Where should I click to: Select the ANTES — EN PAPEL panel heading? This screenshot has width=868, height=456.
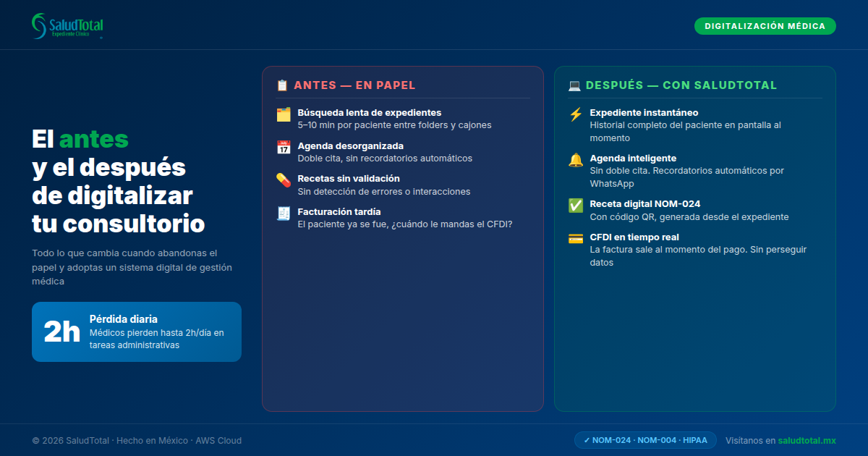[x=354, y=85]
